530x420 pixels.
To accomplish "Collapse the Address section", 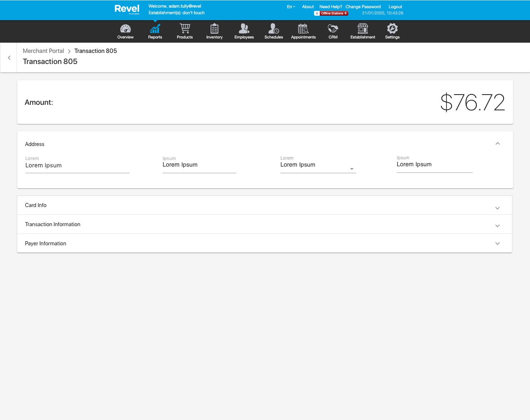I will (x=498, y=143).
